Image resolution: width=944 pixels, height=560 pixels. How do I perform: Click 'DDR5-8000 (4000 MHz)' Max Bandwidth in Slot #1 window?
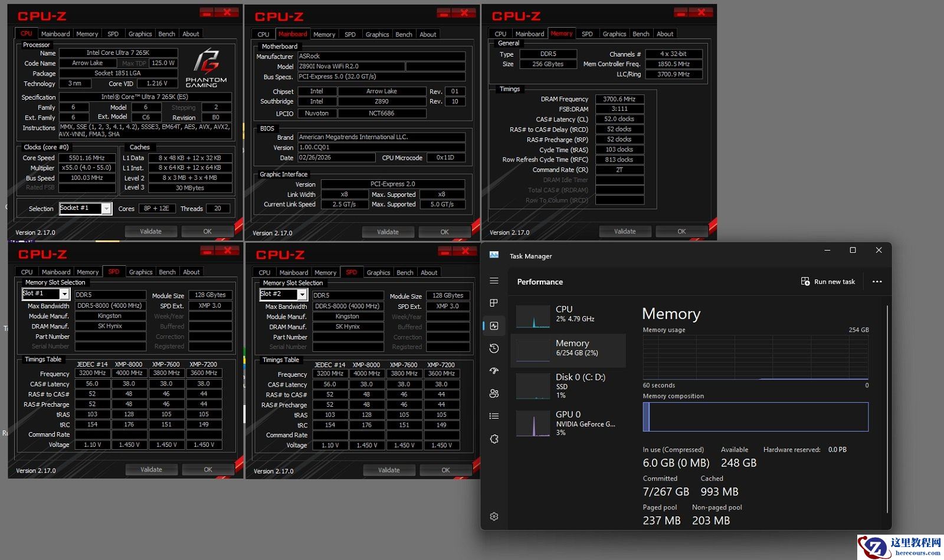(110, 306)
